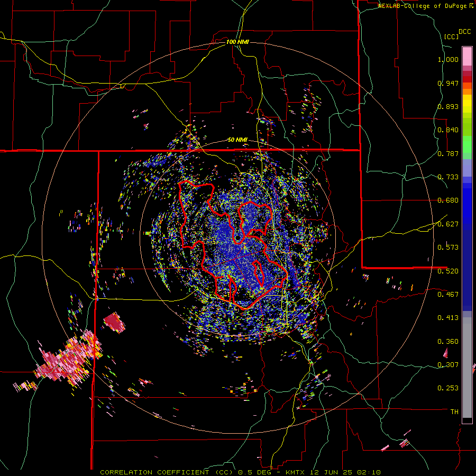This screenshot has width=476, height=476.
Task: Click the TH threshold label on the legend
Action: coord(454,412)
